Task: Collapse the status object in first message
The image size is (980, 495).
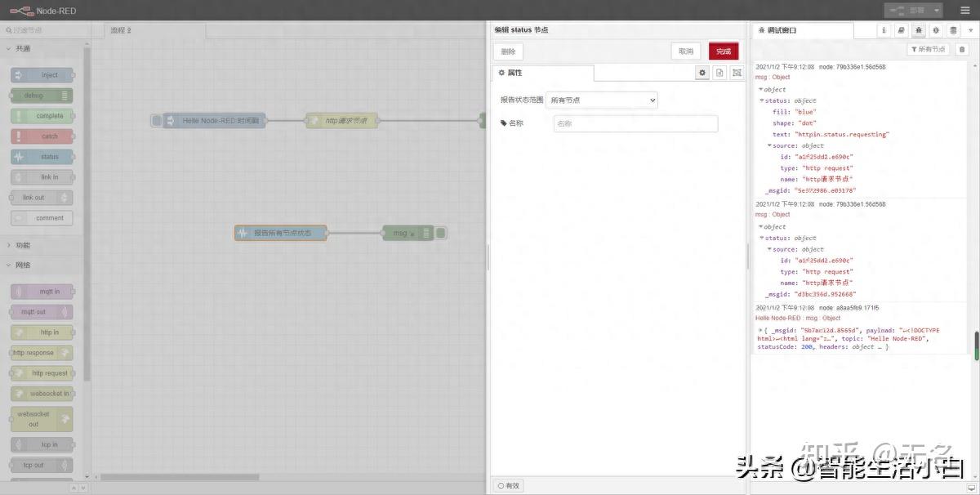Action: pos(762,100)
